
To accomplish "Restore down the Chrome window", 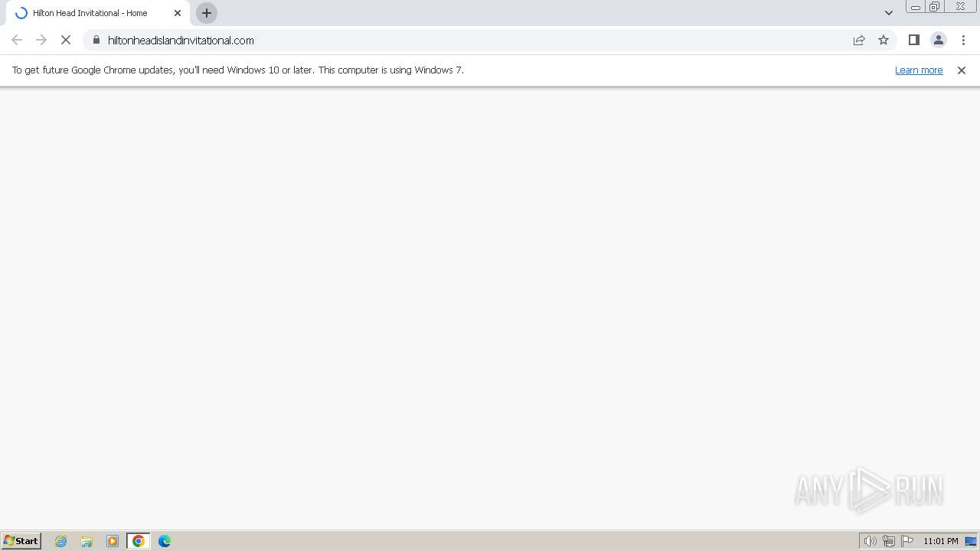I will coord(935,7).
